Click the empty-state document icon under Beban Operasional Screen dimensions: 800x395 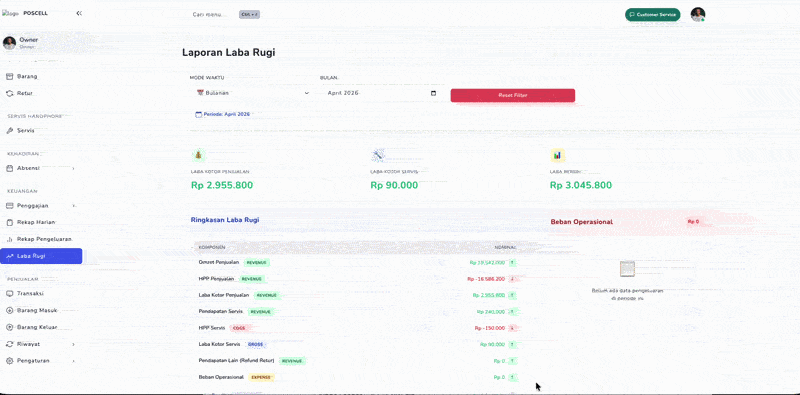(x=627, y=269)
